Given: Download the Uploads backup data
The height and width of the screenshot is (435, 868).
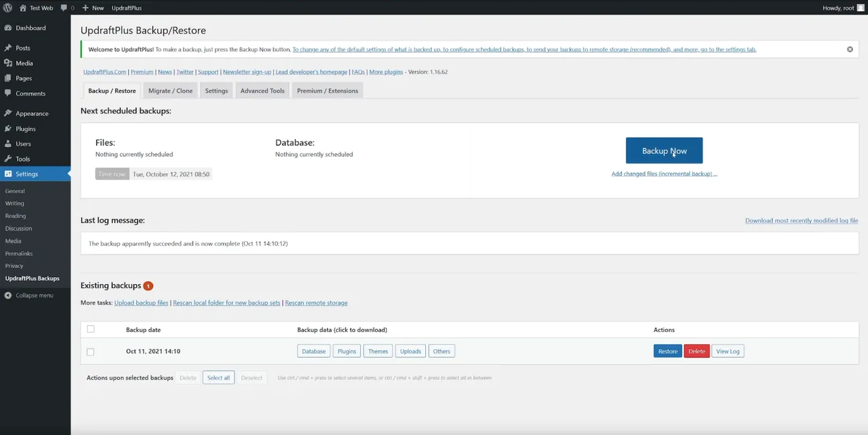Looking at the screenshot, I should point(411,351).
